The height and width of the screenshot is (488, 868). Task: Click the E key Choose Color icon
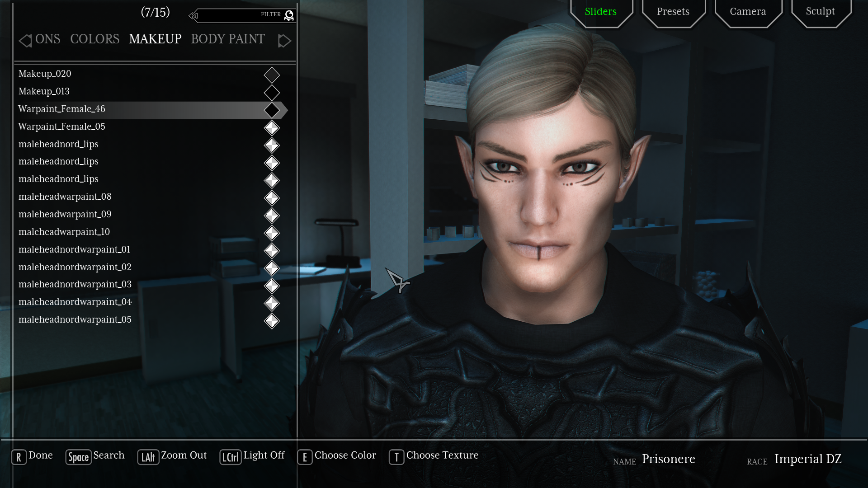(305, 457)
